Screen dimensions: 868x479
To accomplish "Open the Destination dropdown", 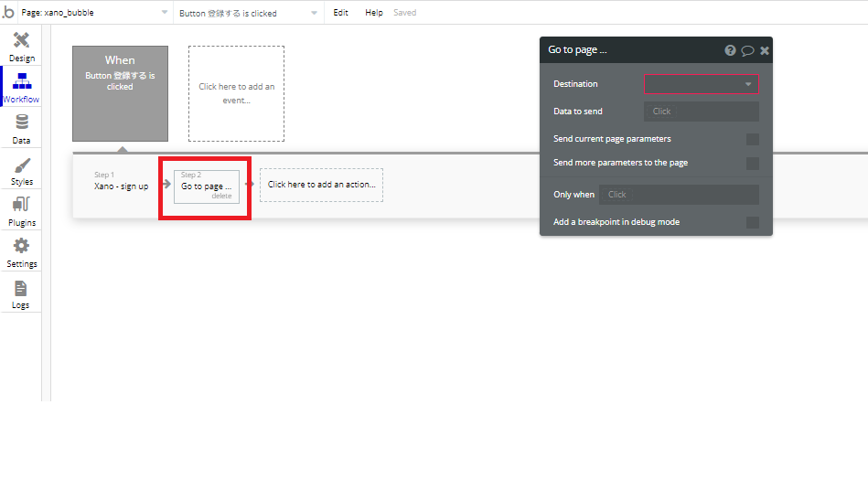I will tap(702, 84).
